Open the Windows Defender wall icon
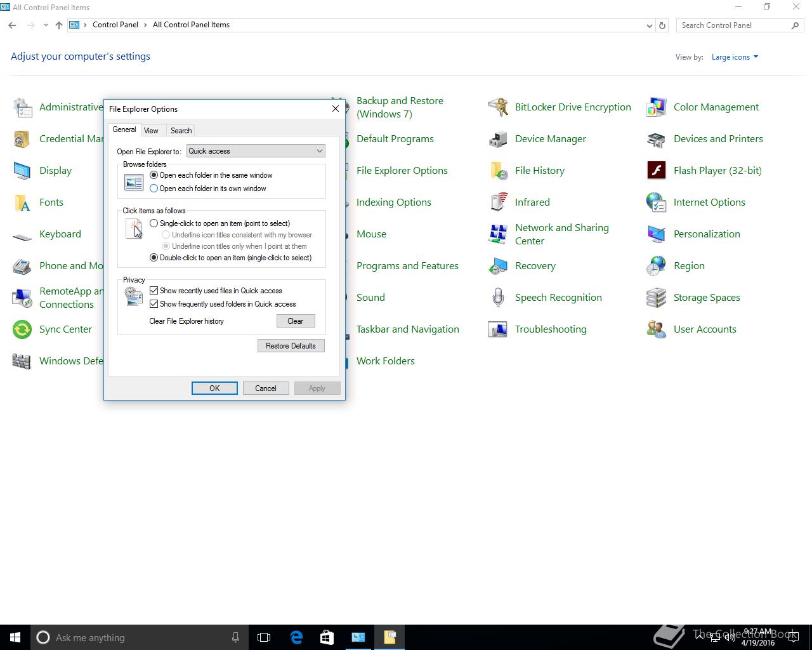Image resolution: width=812 pixels, height=650 pixels. click(22, 361)
